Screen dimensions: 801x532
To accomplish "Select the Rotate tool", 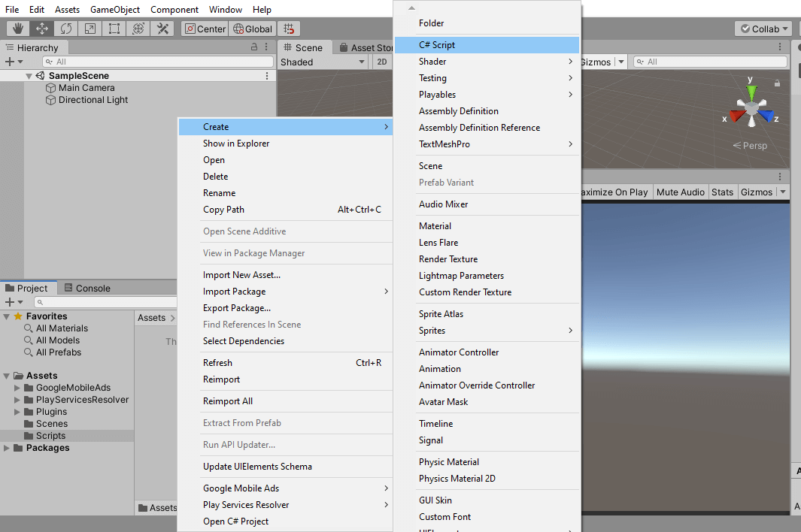I will coord(66,29).
